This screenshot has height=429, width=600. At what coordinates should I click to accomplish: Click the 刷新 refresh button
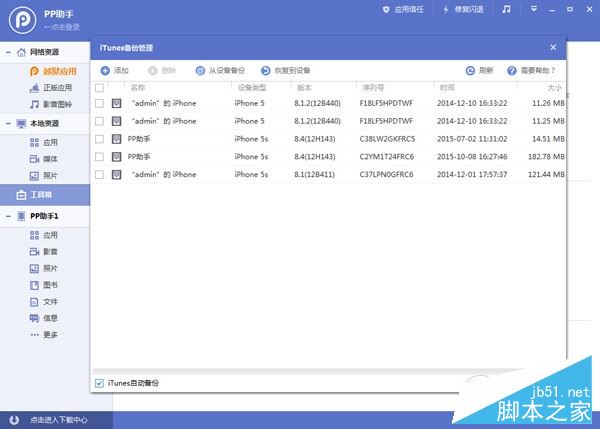pos(479,70)
